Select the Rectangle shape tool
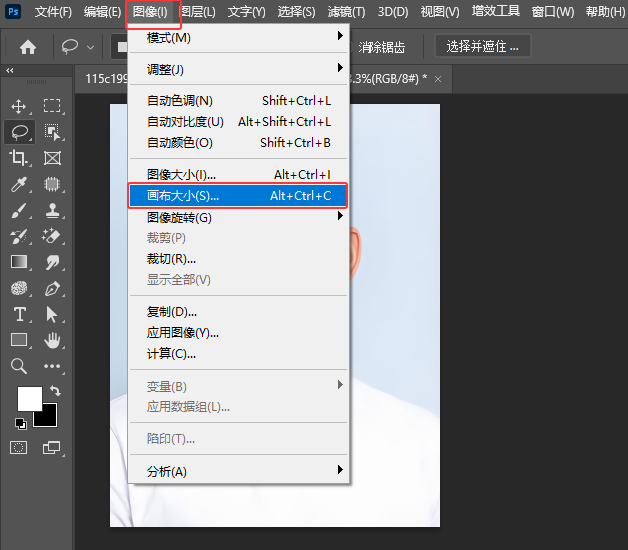628x550 pixels. coord(19,340)
